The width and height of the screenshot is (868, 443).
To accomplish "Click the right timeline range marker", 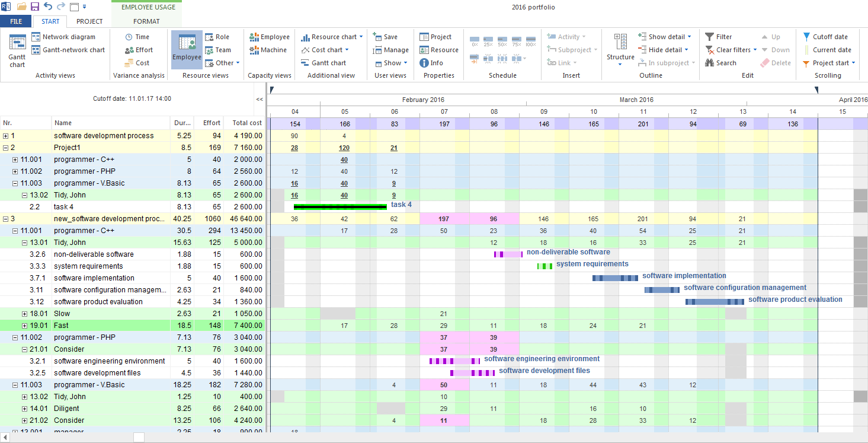I will click(x=816, y=90).
